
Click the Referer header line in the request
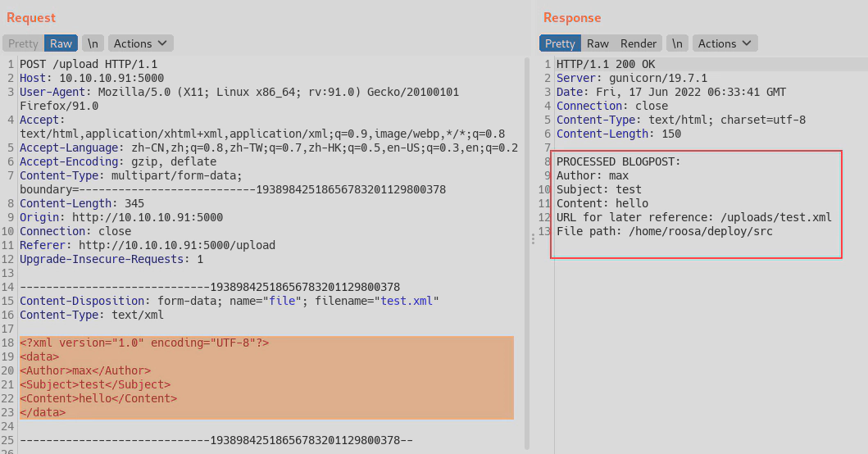[148, 245]
